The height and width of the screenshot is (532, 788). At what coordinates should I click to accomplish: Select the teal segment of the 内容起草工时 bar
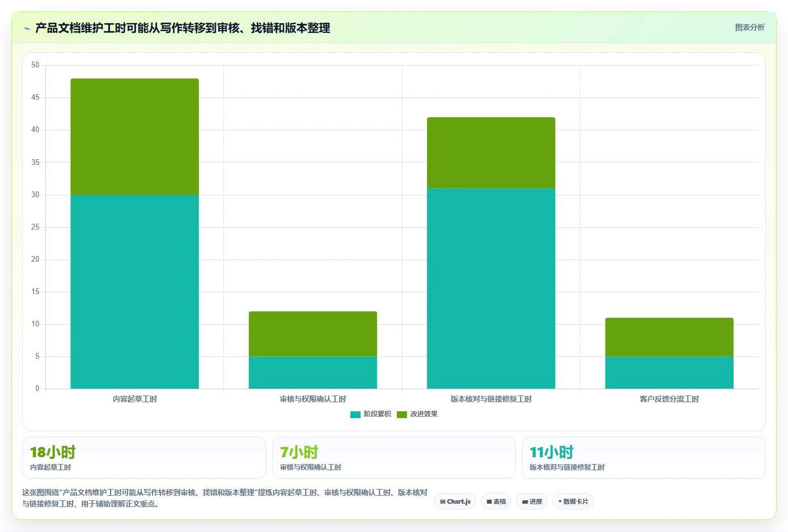134,292
